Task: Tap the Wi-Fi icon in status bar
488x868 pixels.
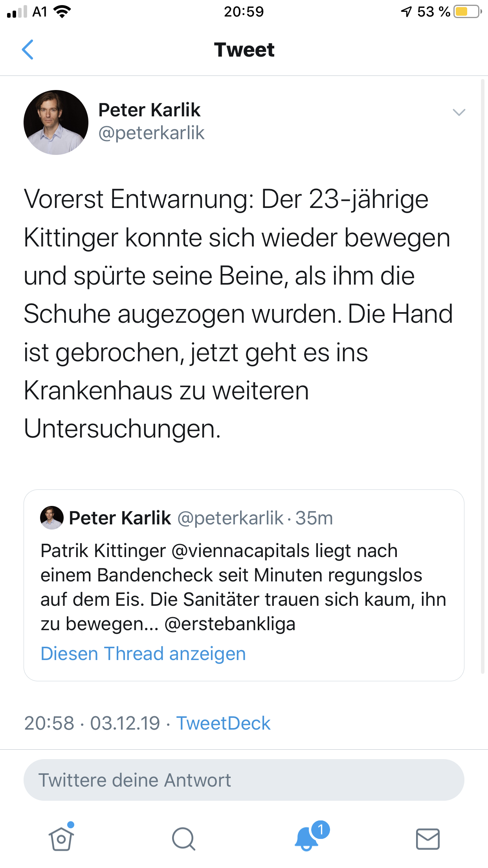Action: tap(62, 12)
